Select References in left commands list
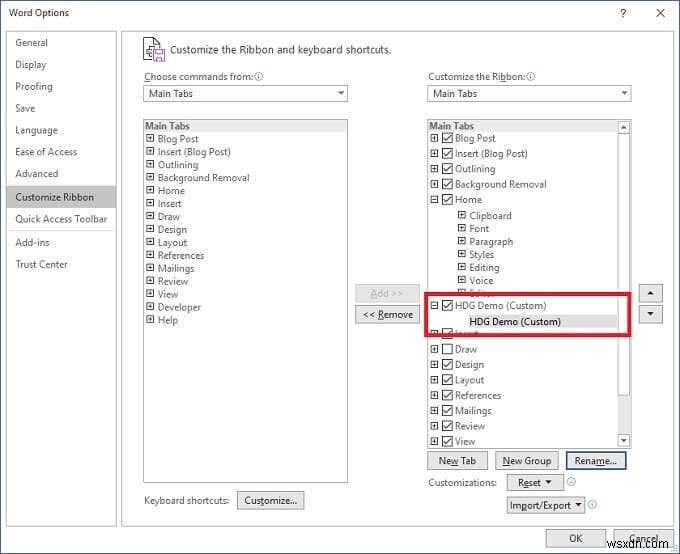Screen dimensions: 680x554 point(181,255)
